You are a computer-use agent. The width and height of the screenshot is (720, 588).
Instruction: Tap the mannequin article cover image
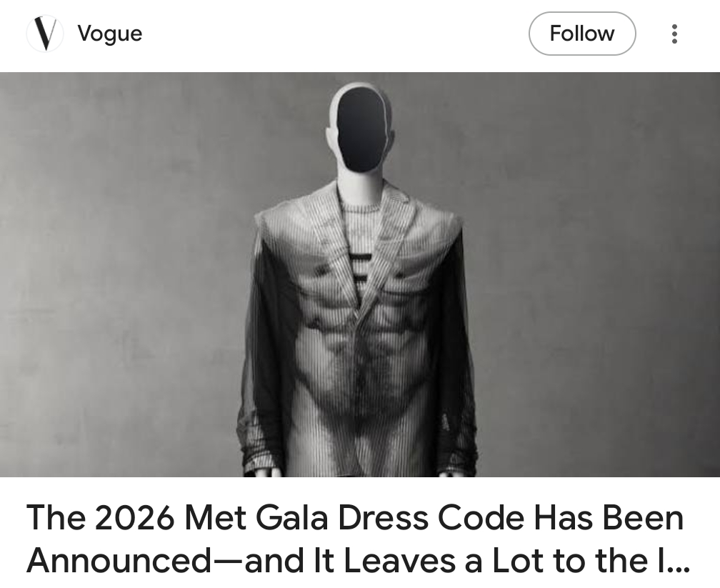click(360, 274)
